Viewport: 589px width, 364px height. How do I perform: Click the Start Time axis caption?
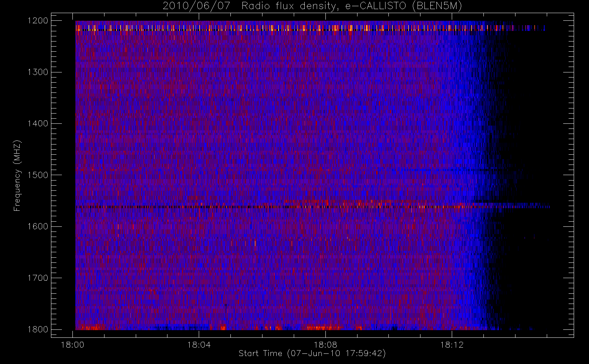click(x=312, y=353)
